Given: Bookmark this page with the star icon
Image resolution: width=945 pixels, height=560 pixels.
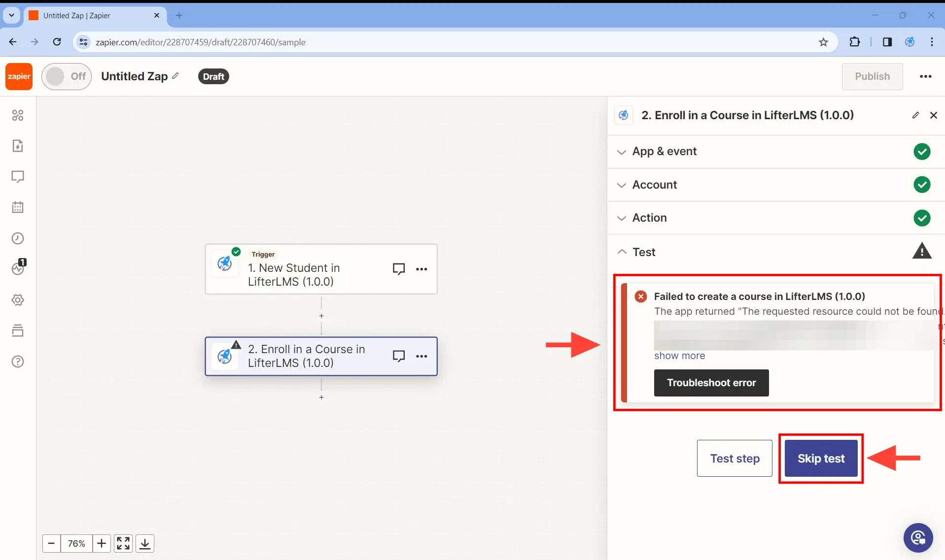Looking at the screenshot, I should 823,42.
